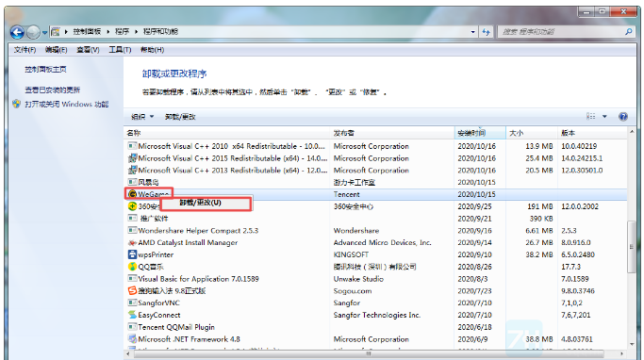Click the 卸载/更改 toolbar button
Image resolution: width=644 pixels, height=360 pixels.
[180, 117]
